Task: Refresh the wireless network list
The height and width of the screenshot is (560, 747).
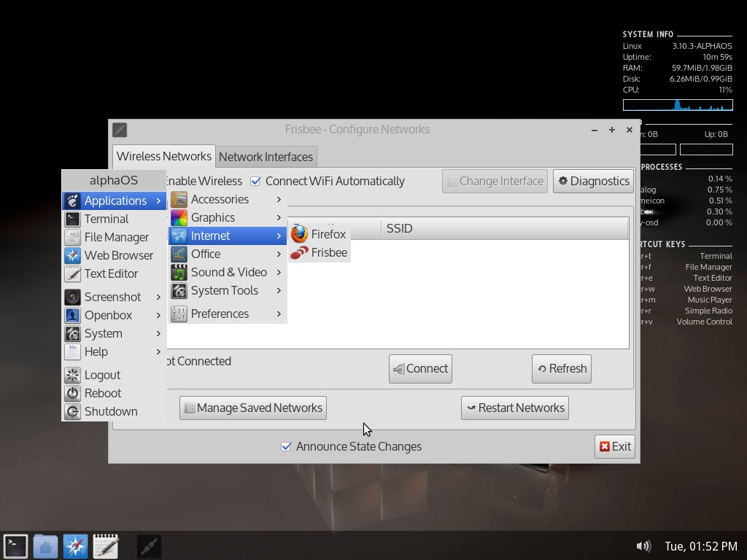Action: click(x=562, y=368)
